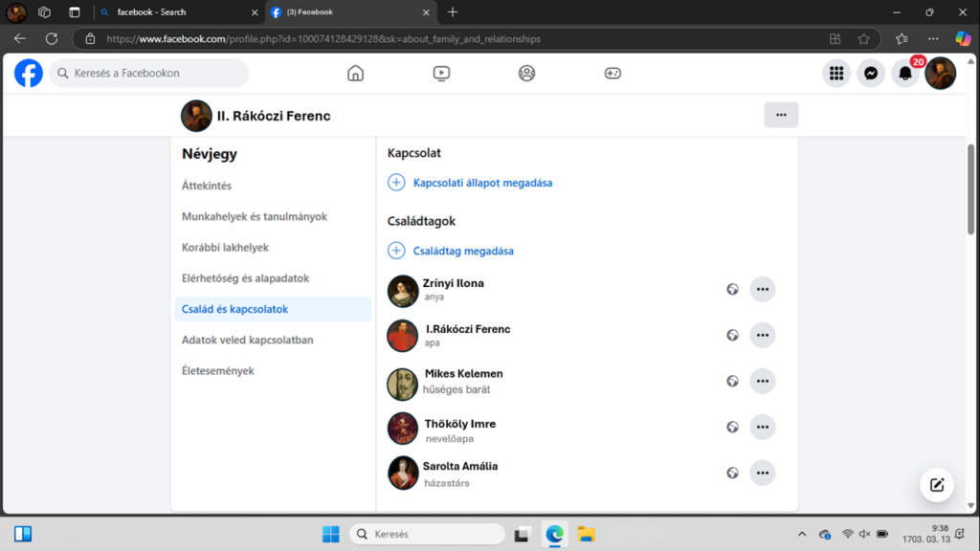Change privacy globe for Sarolta Amália

(x=732, y=473)
